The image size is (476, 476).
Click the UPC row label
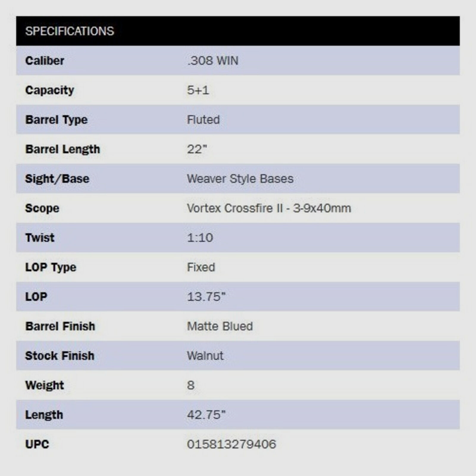click(37, 444)
